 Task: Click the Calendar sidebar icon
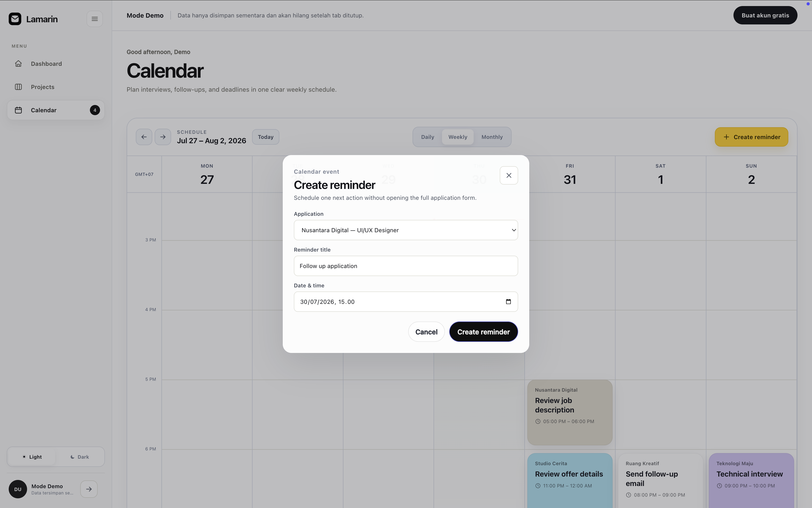click(x=18, y=110)
